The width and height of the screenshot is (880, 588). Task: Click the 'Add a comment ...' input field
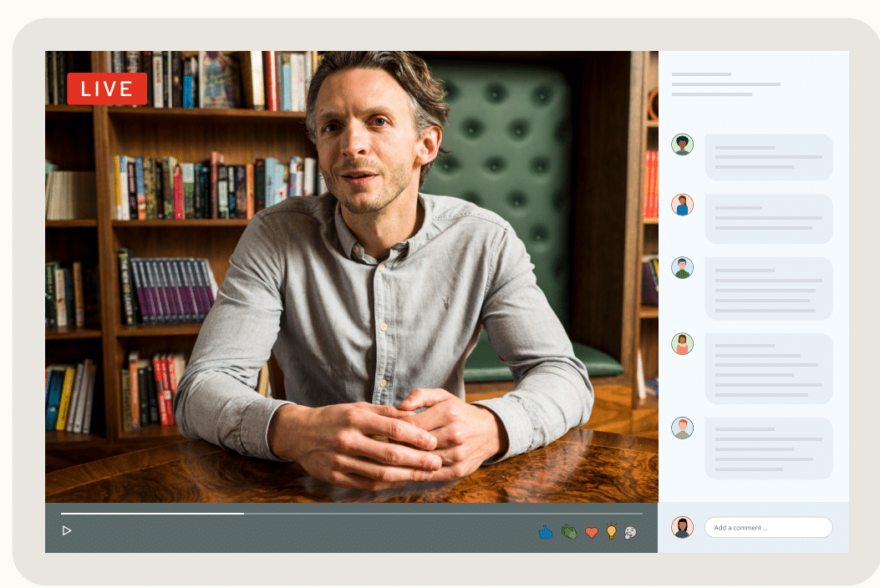[768, 527]
